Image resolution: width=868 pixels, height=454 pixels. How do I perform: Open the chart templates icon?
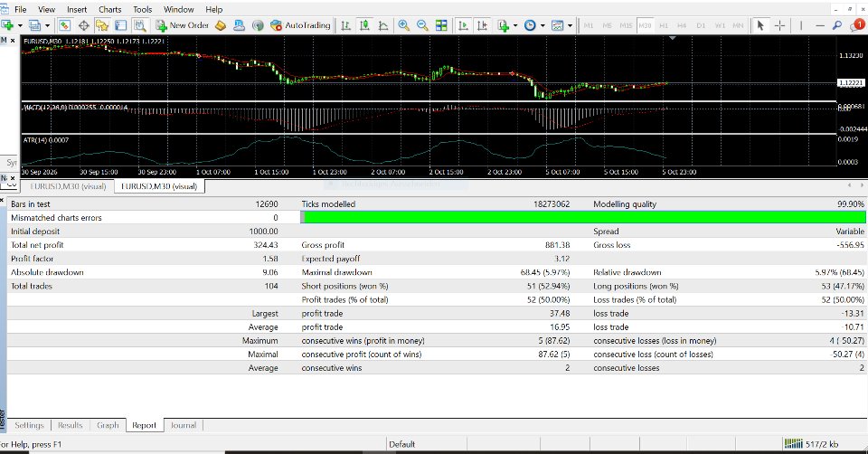pyautogui.click(x=558, y=25)
